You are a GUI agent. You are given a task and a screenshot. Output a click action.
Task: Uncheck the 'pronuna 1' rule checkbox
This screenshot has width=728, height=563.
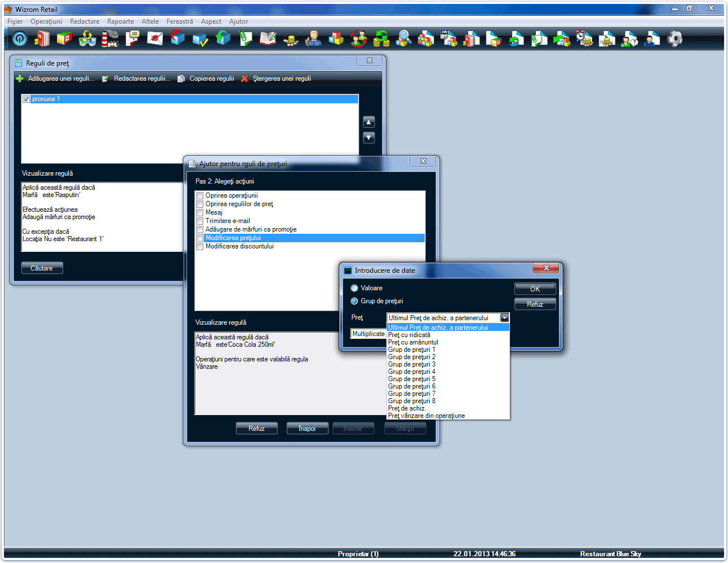(x=26, y=99)
